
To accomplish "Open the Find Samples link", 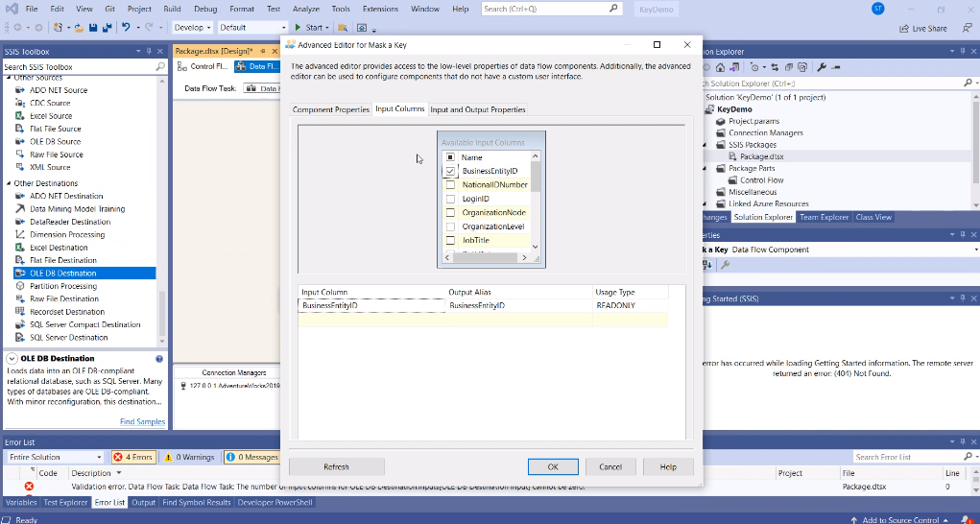I will click(142, 421).
